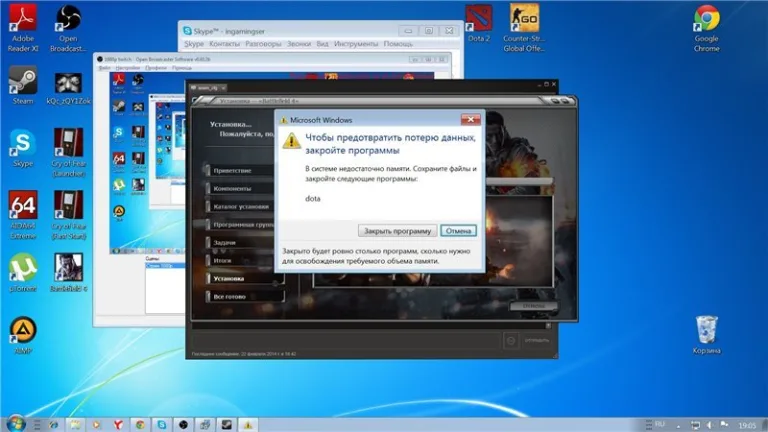Screen dimensions: 768x432
Task: Open the 19:05 taskbar clock
Action: pyautogui.click(x=747, y=425)
